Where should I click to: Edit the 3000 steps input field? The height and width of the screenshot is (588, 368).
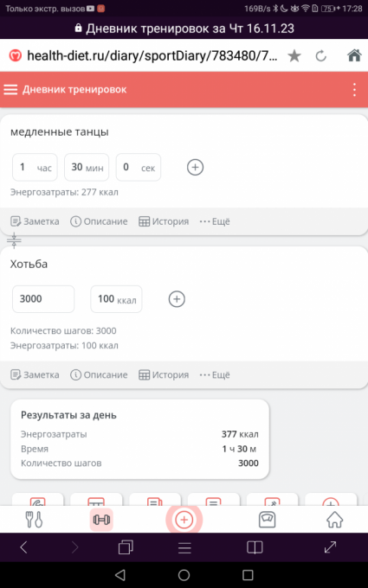tap(43, 299)
